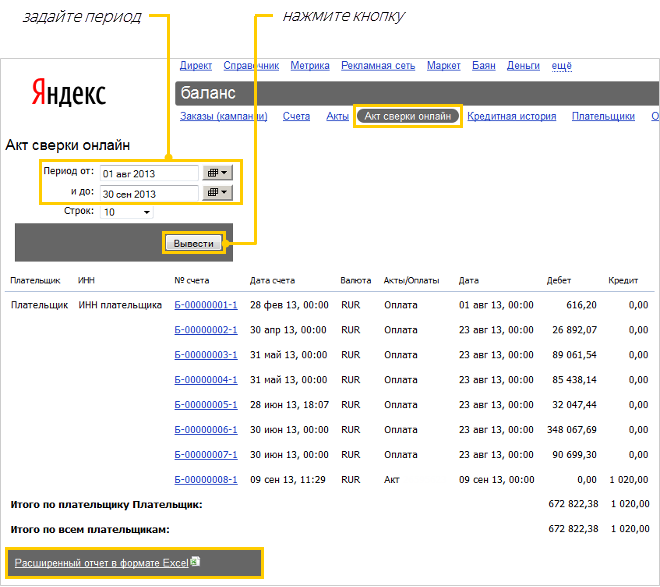The width and height of the screenshot is (660, 587).
Task: Open calendar picker for 'и до' date
Action: click(217, 192)
